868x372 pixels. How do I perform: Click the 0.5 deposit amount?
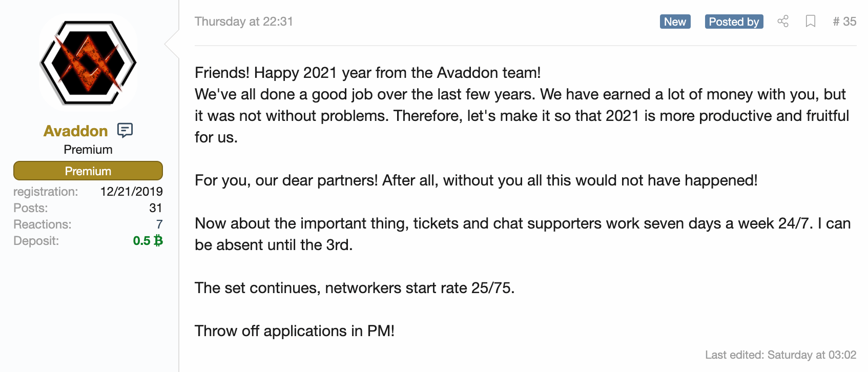coord(141,240)
